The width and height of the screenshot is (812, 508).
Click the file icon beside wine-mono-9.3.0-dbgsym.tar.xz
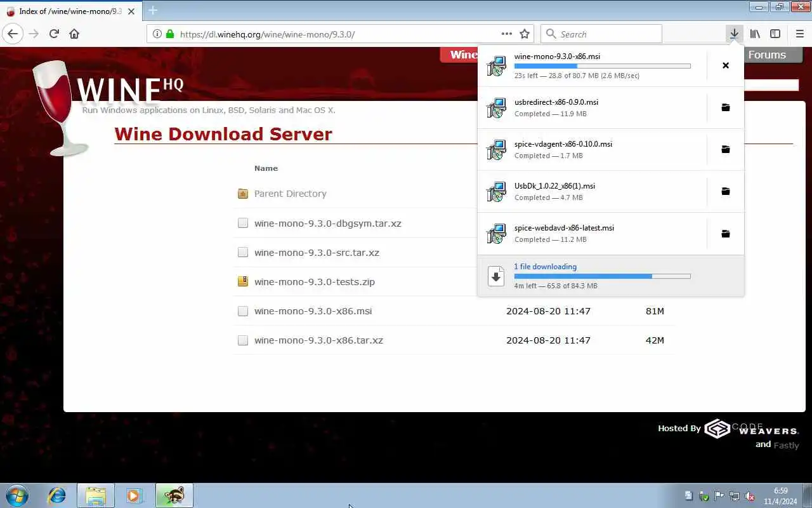(x=242, y=223)
